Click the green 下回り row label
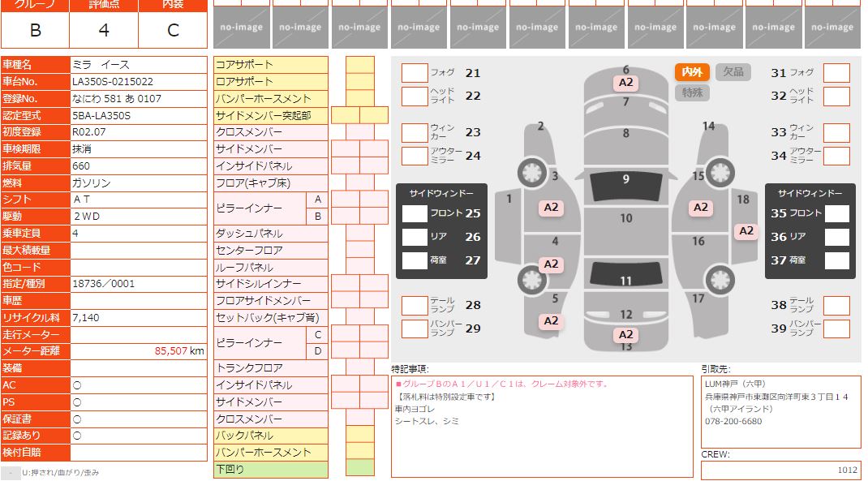Image resolution: width=868 pixels, height=481 pixels. pyautogui.click(x=270, y=470)
